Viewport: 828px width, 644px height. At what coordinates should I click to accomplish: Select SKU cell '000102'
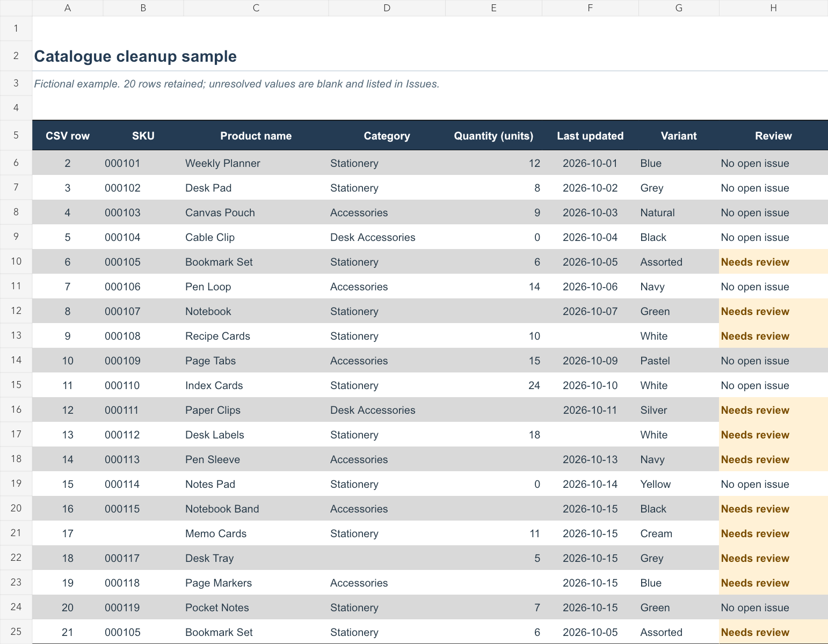(143, 188)
